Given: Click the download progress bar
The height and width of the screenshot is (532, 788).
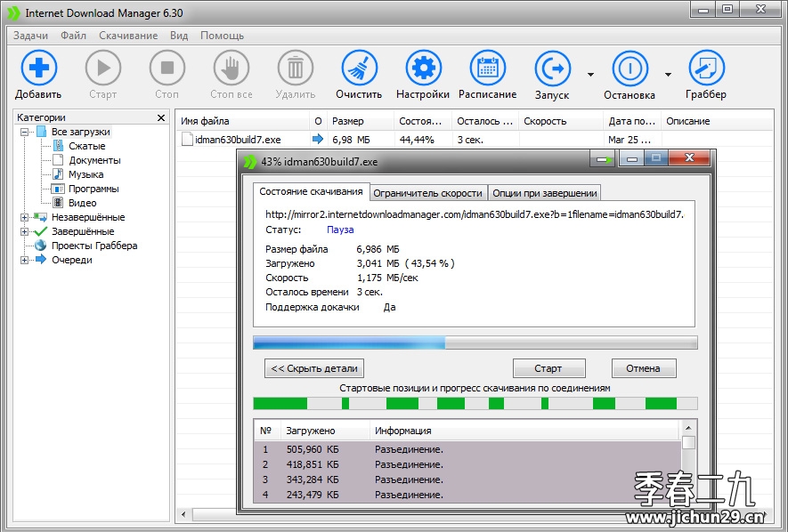Looking at the screenshot, I should click(x=475, y=343).
